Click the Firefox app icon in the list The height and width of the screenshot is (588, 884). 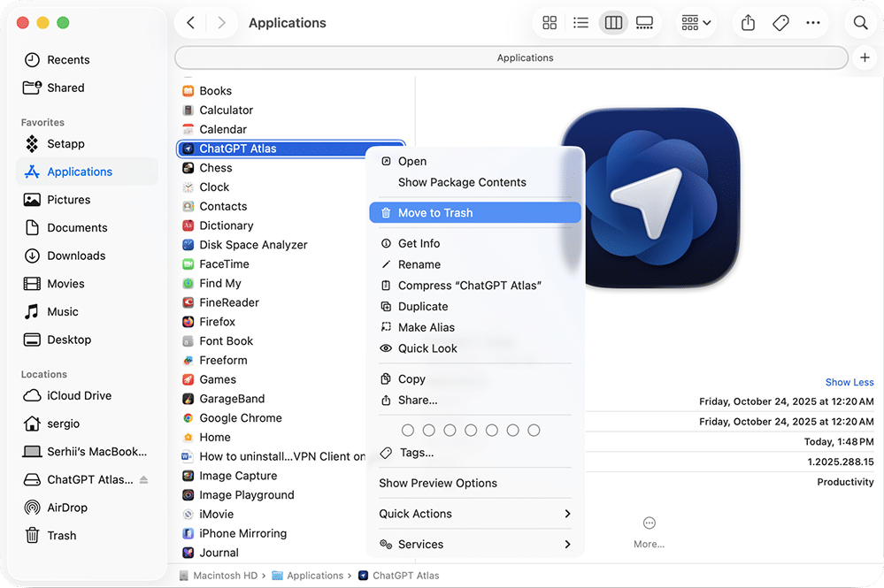188,321
